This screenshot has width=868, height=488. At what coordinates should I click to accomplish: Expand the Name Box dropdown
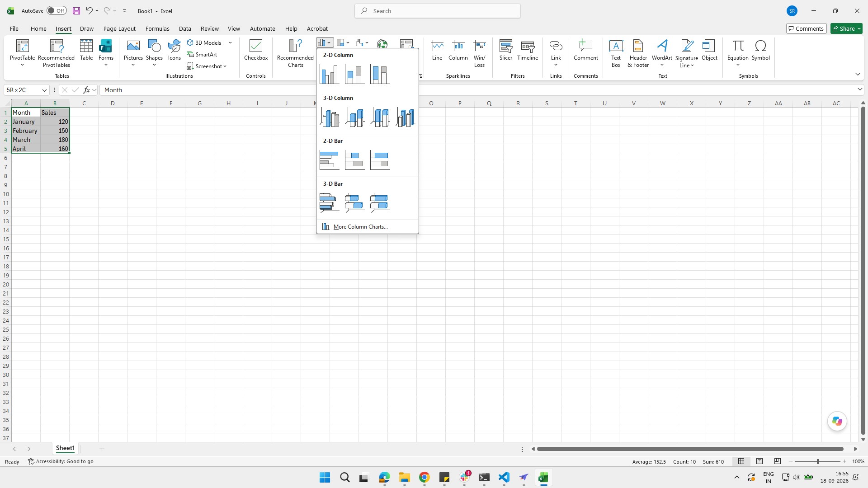coord(44,90)
